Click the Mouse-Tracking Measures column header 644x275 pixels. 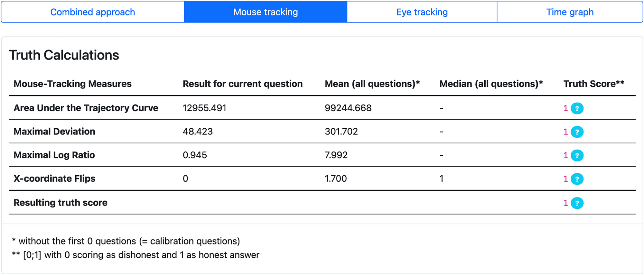tap(72, 84)
